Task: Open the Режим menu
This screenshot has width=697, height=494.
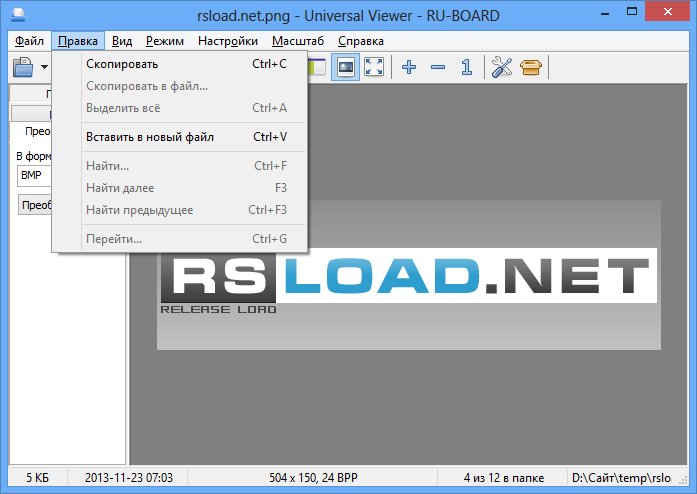Action: pyautogui.click(x=165, y=41)
